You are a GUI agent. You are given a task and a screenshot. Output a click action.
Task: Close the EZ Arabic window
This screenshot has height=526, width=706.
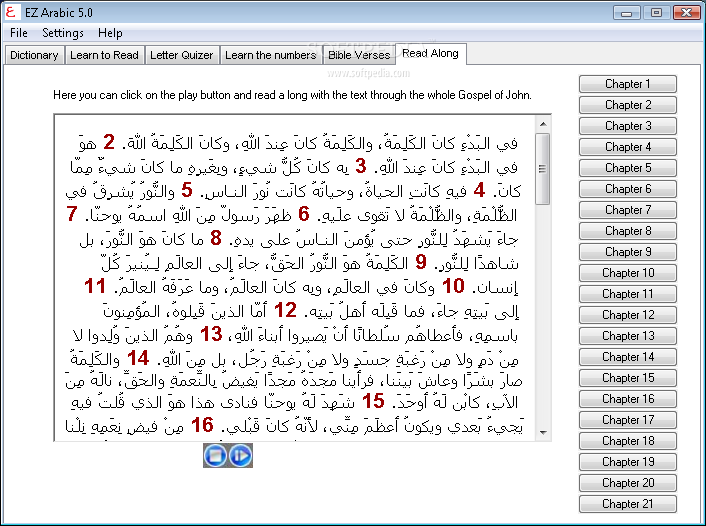tap(687, 13)
